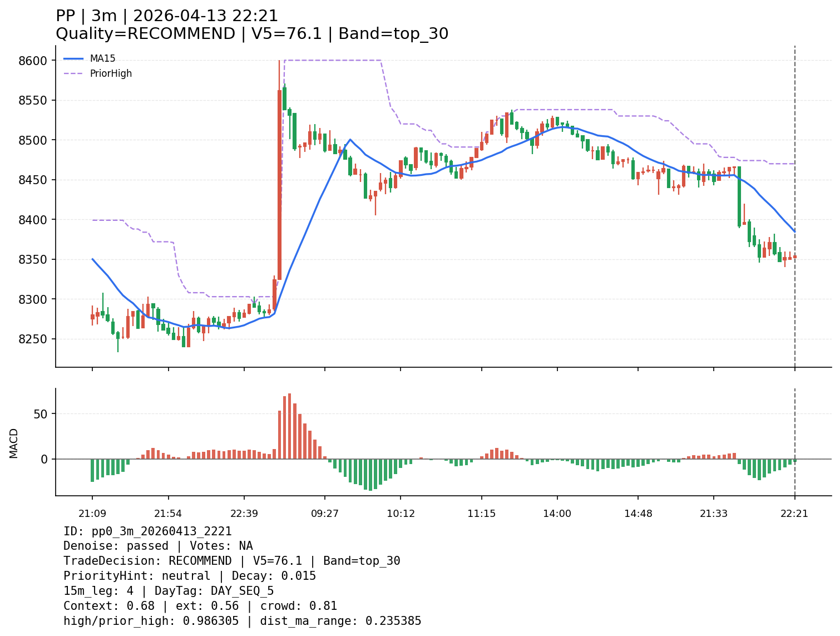This screenshot has width=840, height=636.
Task: Click the Denoise: passed text line
Action: [158, 546]
